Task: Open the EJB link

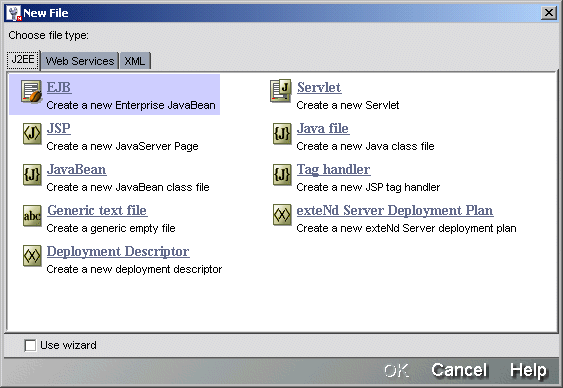Action: [x=59, y=87]
